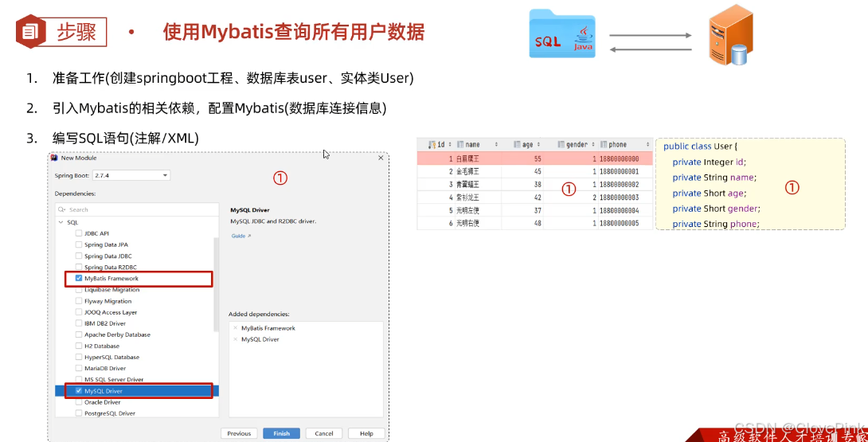Click the search magnifier icon in Dependencies
868x442 pixels.
(61, 209)
